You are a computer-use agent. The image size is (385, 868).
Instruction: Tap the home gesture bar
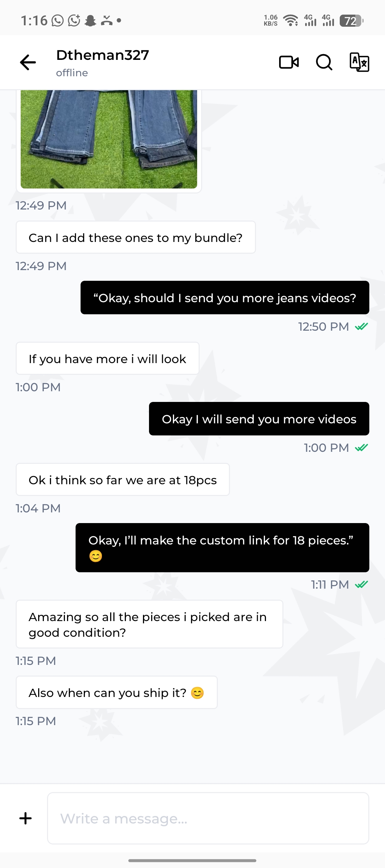(x=192, y=860)
